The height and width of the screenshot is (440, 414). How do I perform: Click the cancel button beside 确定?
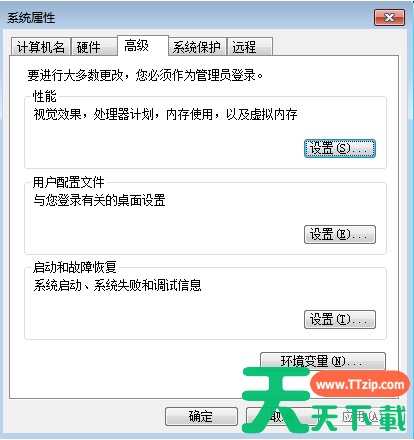click(282, 416)
